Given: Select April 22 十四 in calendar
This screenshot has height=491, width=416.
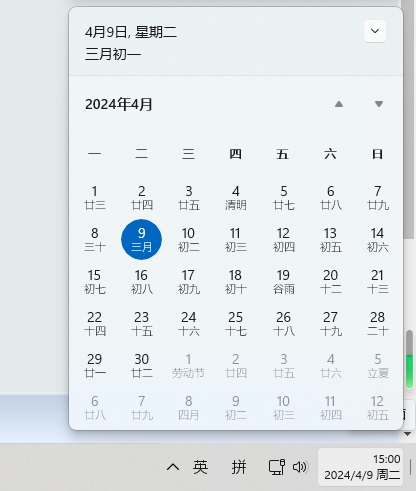Looking at the screenshot, I should click(95, 324).
